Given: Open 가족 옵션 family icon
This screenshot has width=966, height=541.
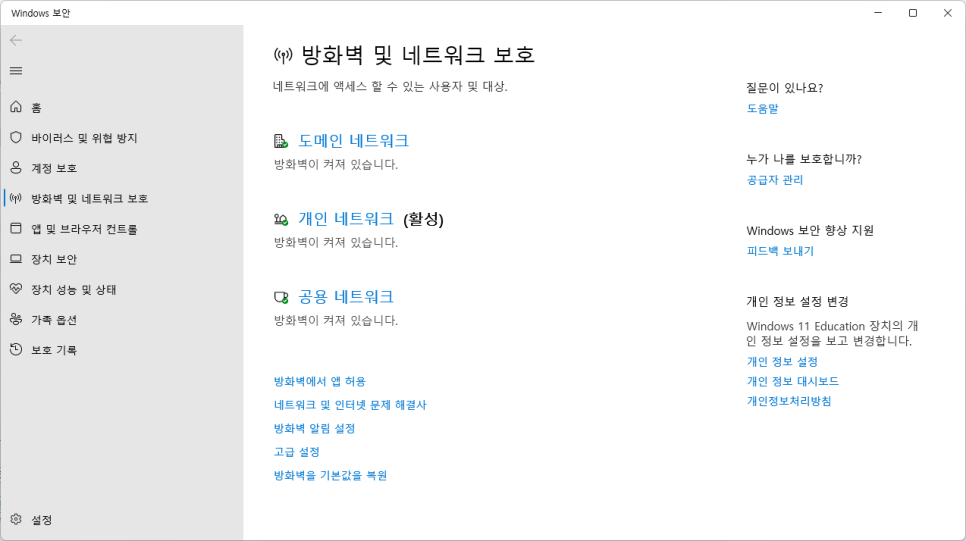Looking at the screenshot, I should (x=16, y=319).
